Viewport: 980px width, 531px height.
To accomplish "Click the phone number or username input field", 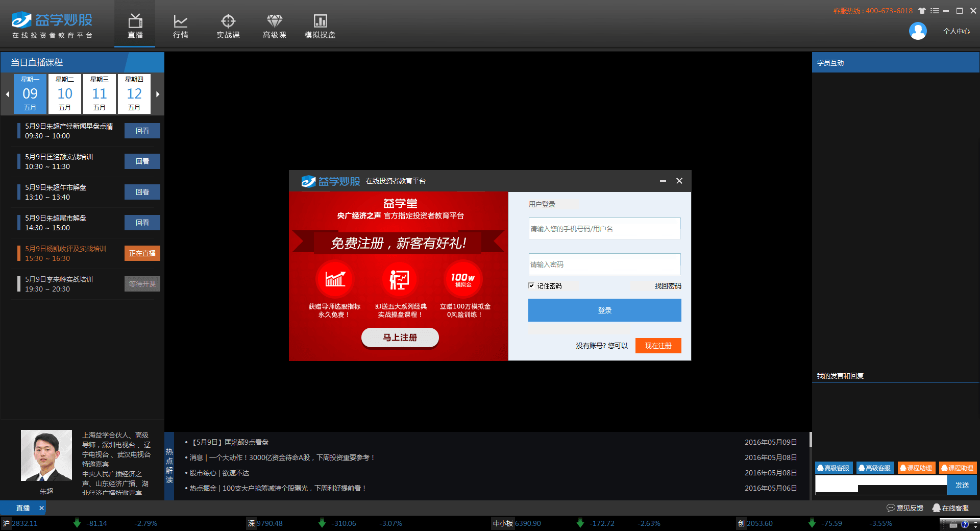I will click(604, 228).
